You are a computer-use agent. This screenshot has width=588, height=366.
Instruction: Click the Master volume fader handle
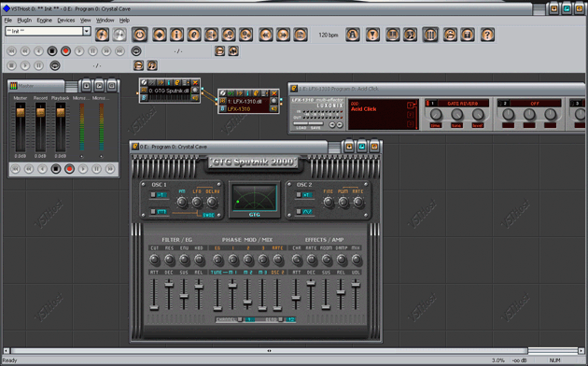pos(21,112)
